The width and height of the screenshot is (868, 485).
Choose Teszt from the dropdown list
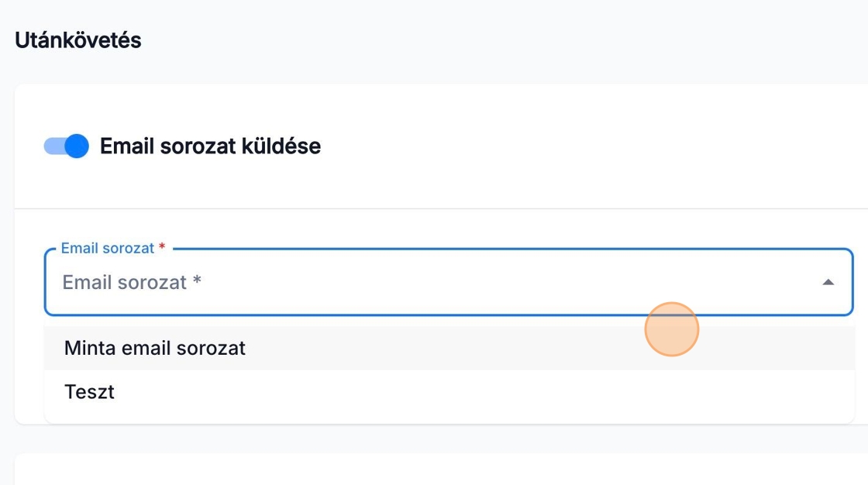point(89,391)
